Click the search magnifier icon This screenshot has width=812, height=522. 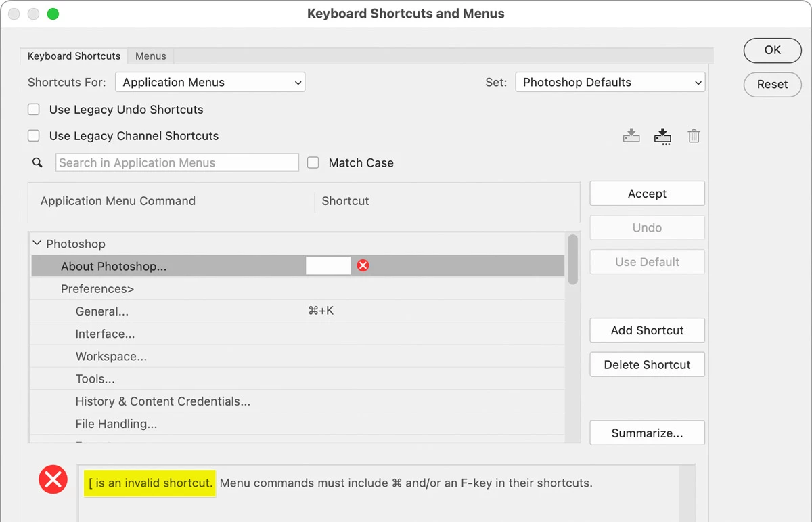(38, 162)
